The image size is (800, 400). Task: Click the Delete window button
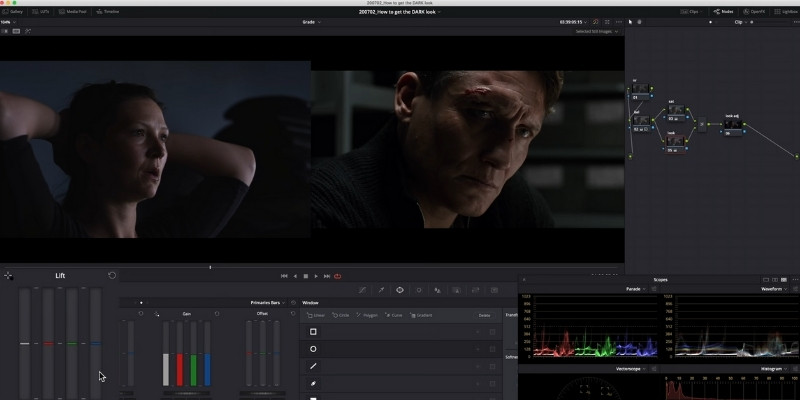tap(484, 315)
